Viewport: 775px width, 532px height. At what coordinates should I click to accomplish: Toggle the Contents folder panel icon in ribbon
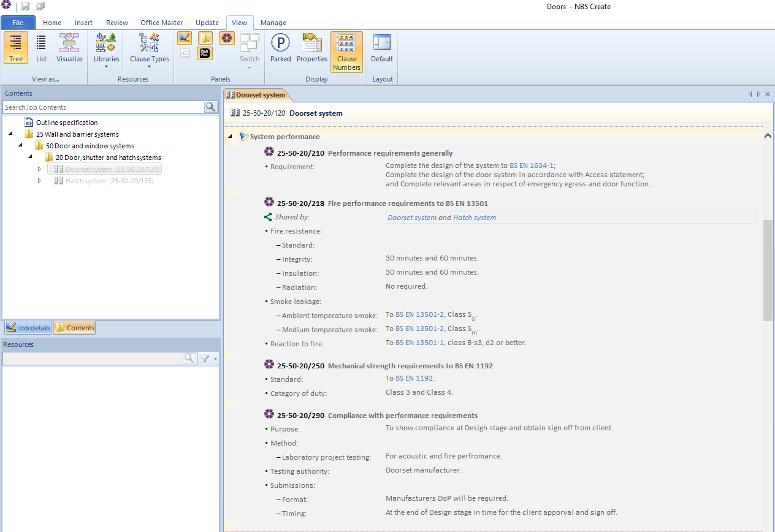coord(205,38)
